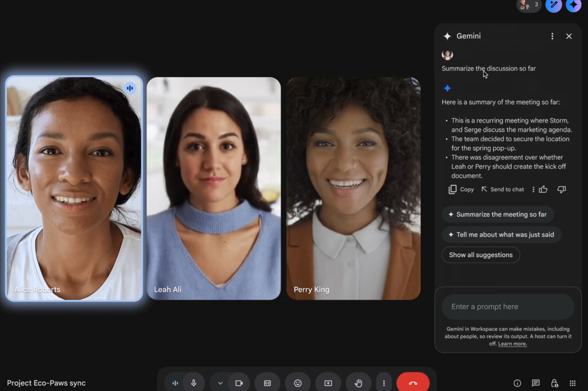Raise your hand
Viewport: 588px width, 391px height.
pos(359,383)
